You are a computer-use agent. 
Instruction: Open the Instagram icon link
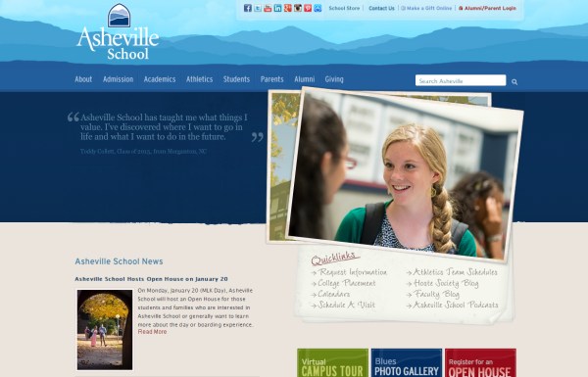click(298, 8)
